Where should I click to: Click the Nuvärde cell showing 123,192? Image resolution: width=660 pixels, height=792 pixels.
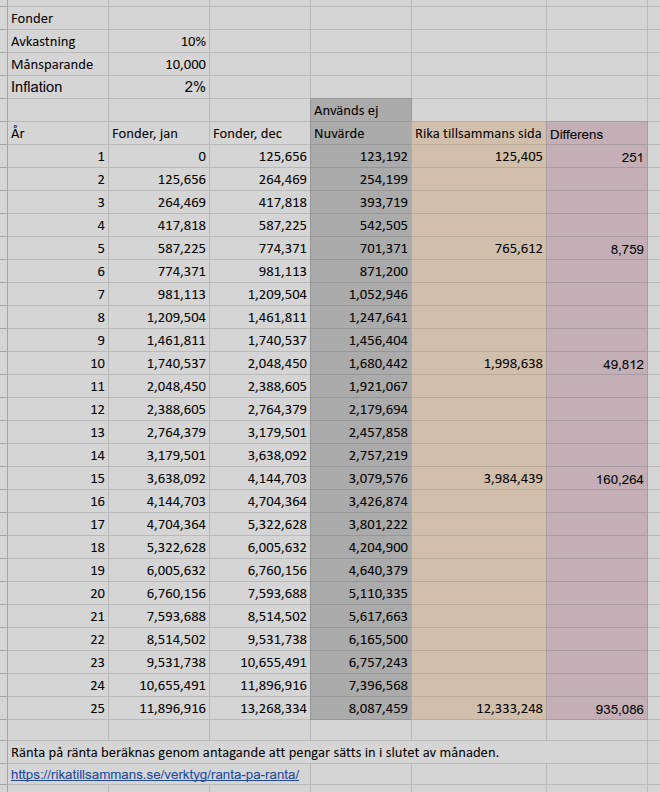(x=360, y=157)
